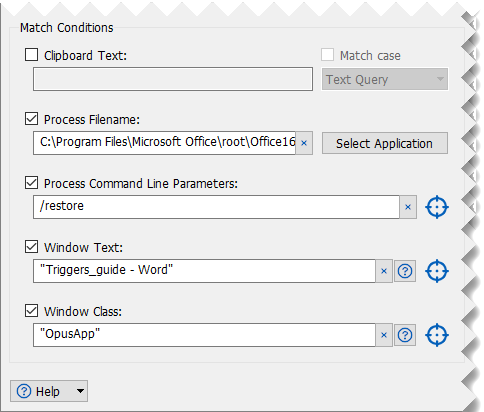The image size is (484, 412).
Task: Clear the /restore command line field
Action: pyautogui.click(x=408, y=207)
